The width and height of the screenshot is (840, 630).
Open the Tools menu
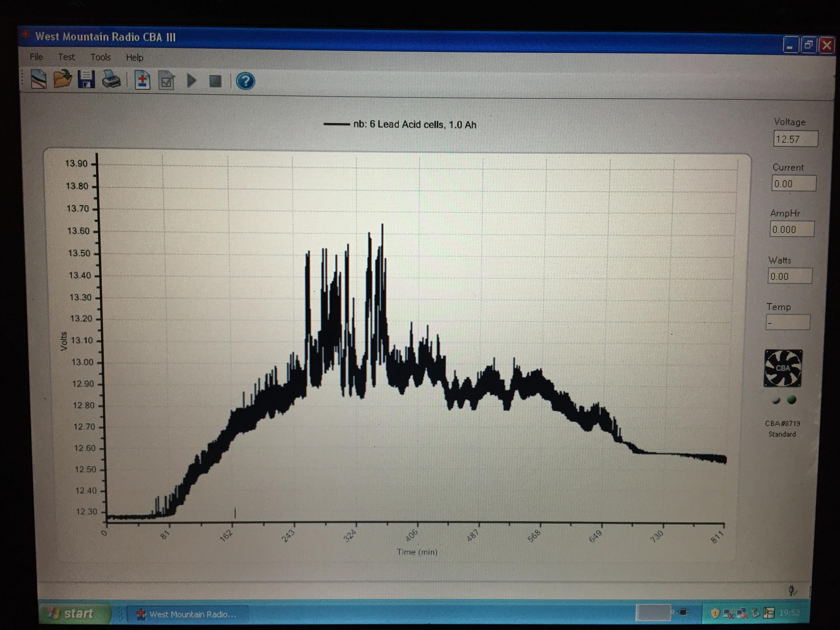click(x=101, y=57)
